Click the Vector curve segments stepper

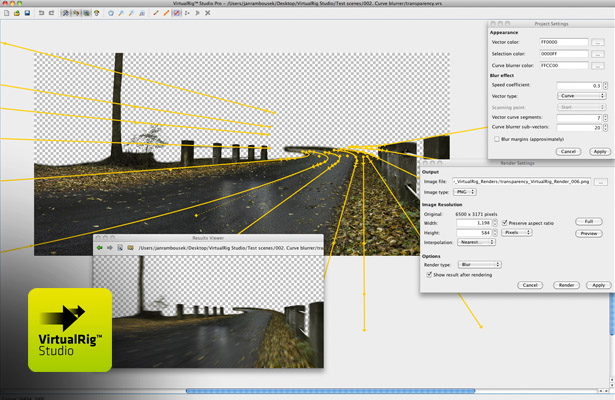coord(605,117)
